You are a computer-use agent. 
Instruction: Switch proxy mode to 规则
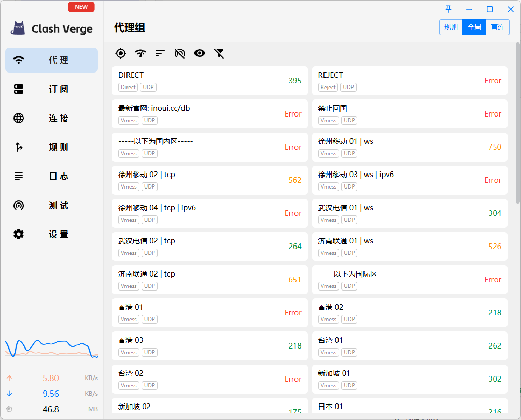[x=450, y=26]
